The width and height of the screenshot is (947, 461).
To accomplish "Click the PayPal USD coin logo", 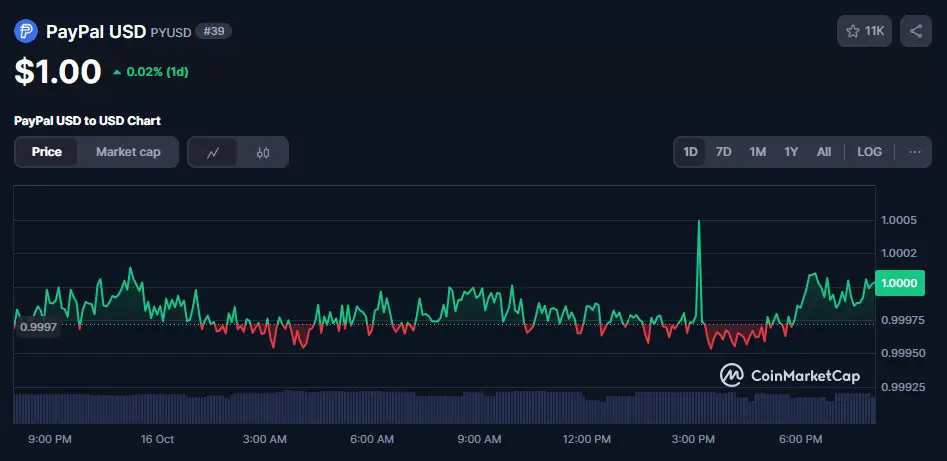I will (x=25, y=31).
